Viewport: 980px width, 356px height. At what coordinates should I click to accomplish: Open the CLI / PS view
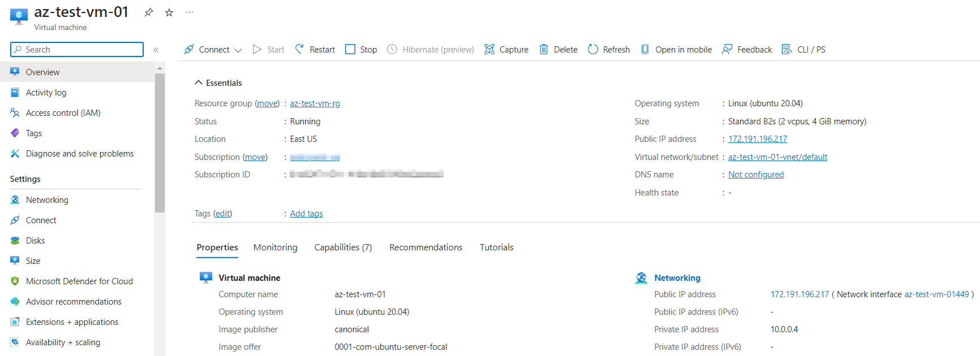pyautogui.click(x=803, y=50)
